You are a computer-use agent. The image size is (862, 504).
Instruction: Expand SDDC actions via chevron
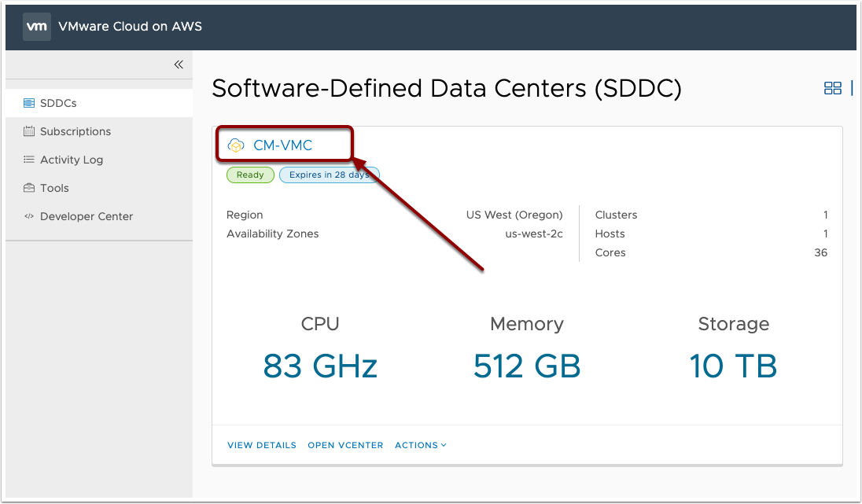pos(444,445)
